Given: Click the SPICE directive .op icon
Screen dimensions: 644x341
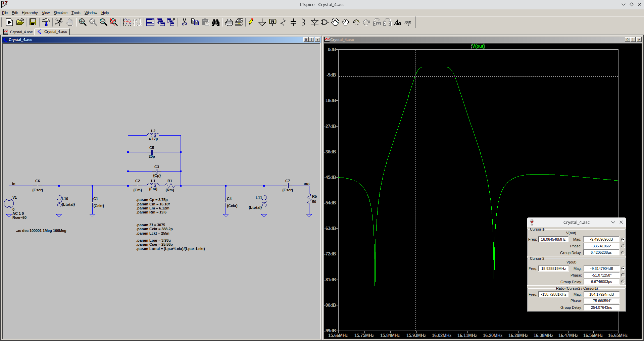Looking at the screenshot, I should 408,22.
